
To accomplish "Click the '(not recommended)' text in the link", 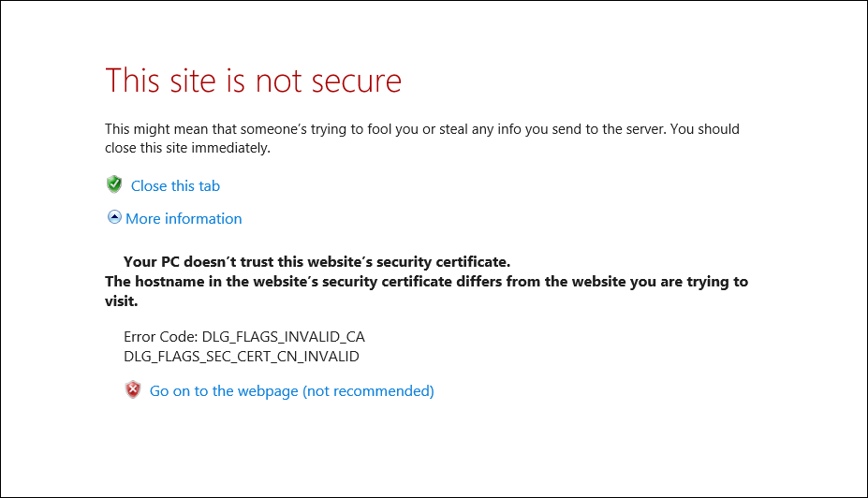I will [x=368, y=390].
